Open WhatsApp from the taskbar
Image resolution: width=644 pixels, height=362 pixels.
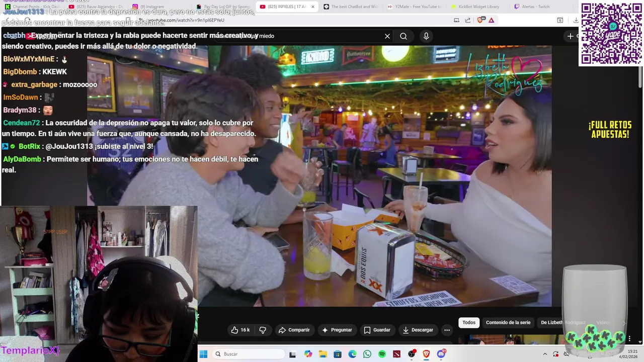(x=367, y=354)
